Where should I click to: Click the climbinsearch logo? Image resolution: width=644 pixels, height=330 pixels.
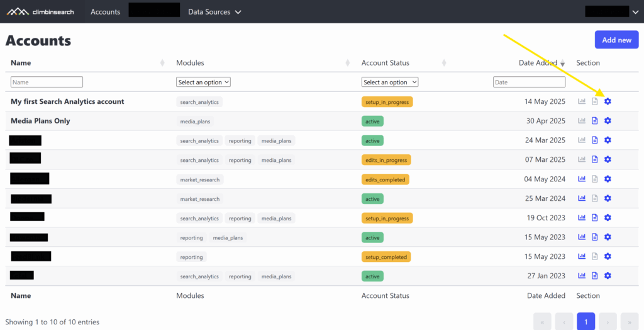pyautogui.click(x=42, y=11)
